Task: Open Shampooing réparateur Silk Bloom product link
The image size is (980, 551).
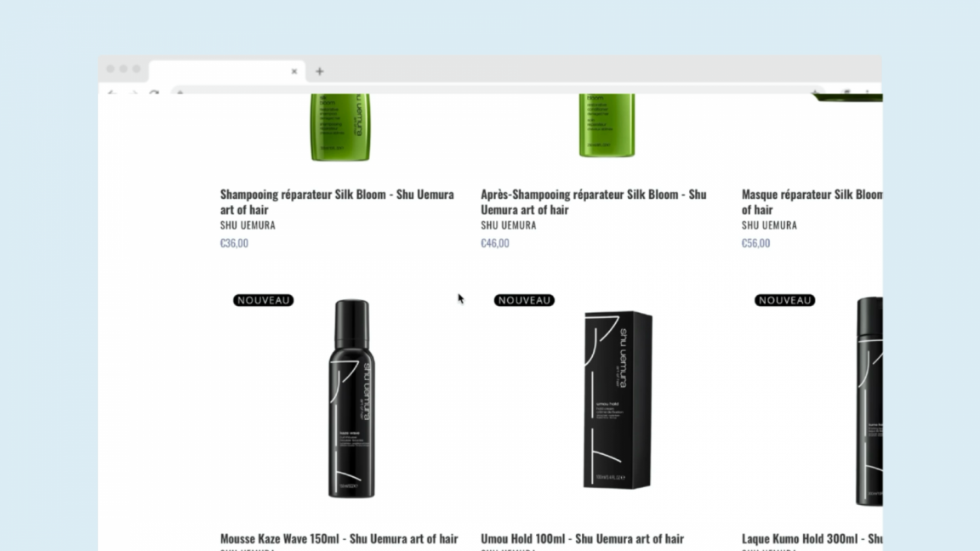Action: [337, 202]
